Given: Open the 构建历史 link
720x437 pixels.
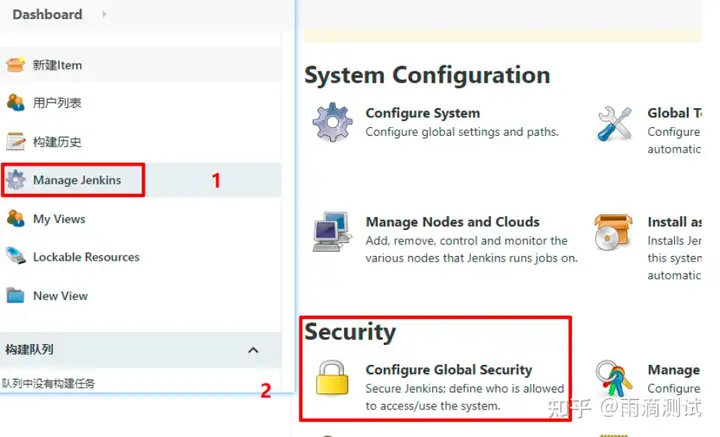Looking at the screenshot, I should [57, 142].
